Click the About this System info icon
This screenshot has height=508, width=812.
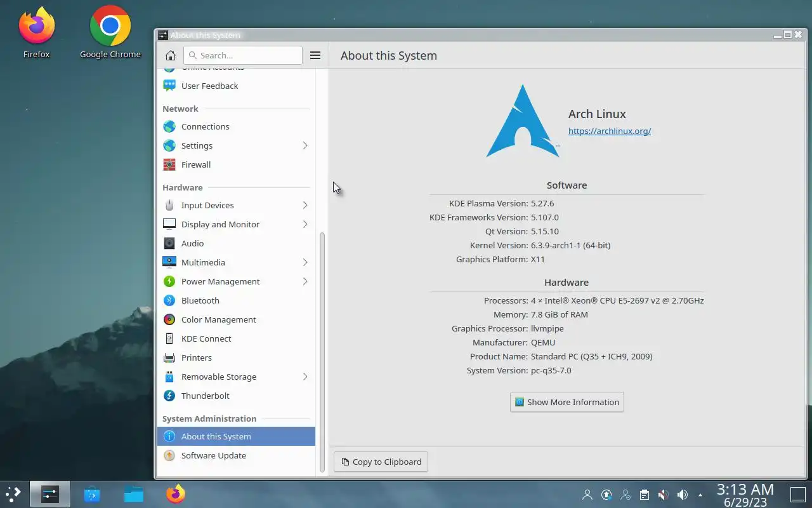(169, 436)
